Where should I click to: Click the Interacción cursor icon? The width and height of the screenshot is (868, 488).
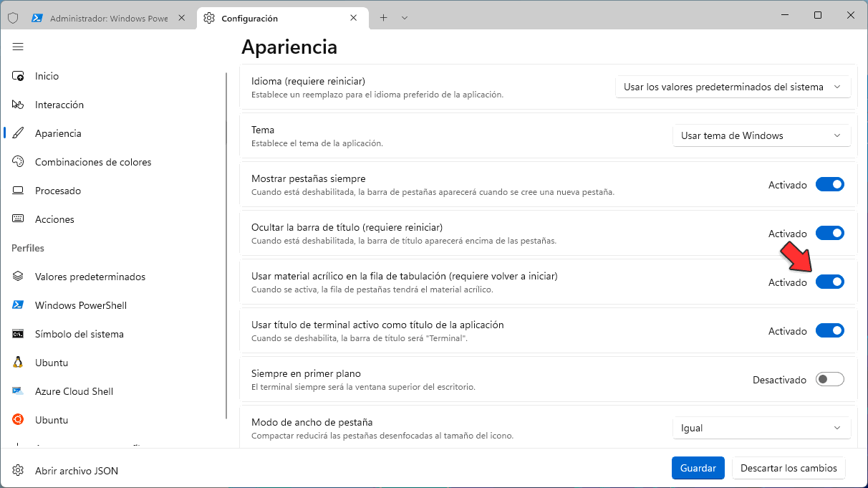19,105
